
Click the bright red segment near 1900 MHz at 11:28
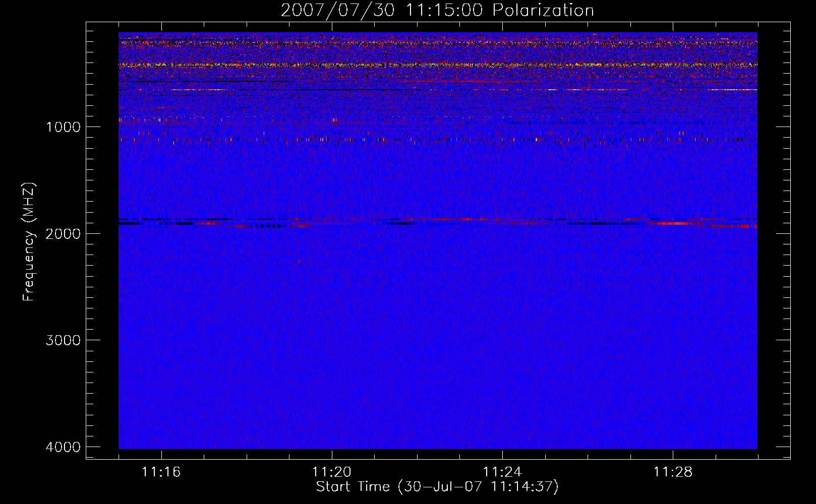click(x=676, y=223)
